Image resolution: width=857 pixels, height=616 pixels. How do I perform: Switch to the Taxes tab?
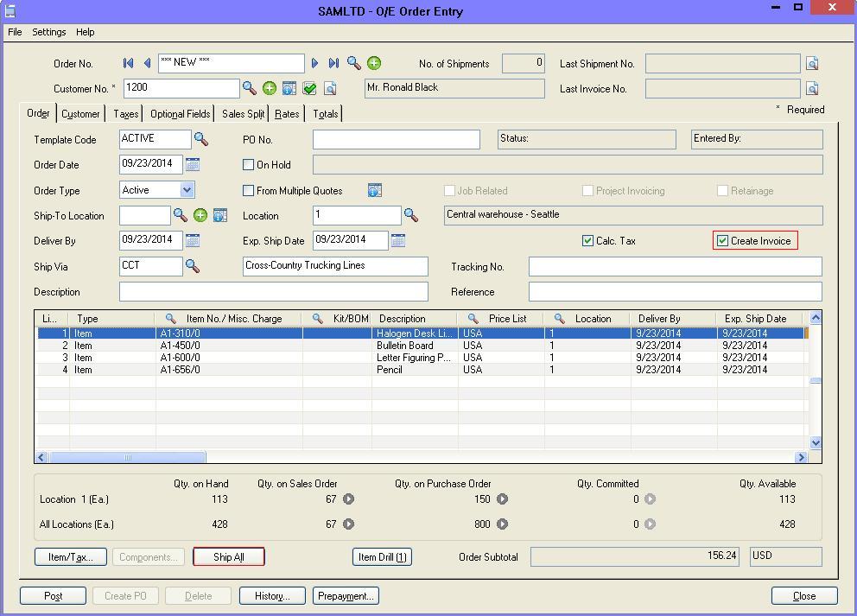coord(126,114)
